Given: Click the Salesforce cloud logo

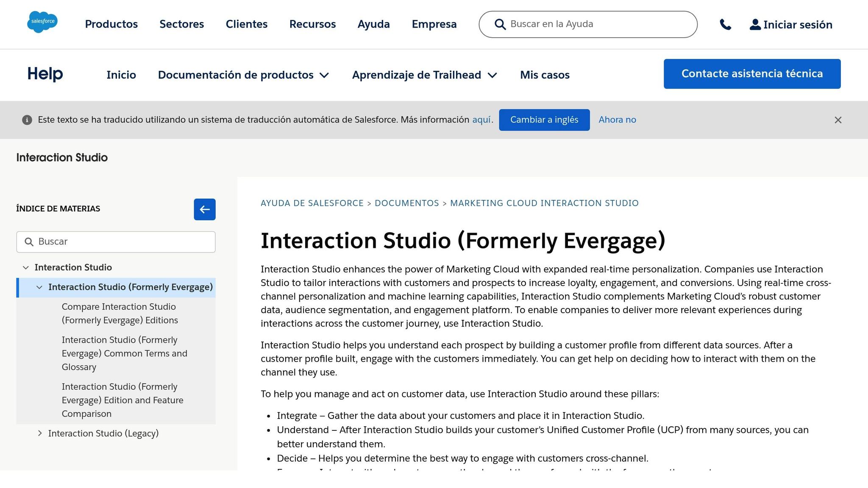Looking at the screenshot, I should click(42, 22).
